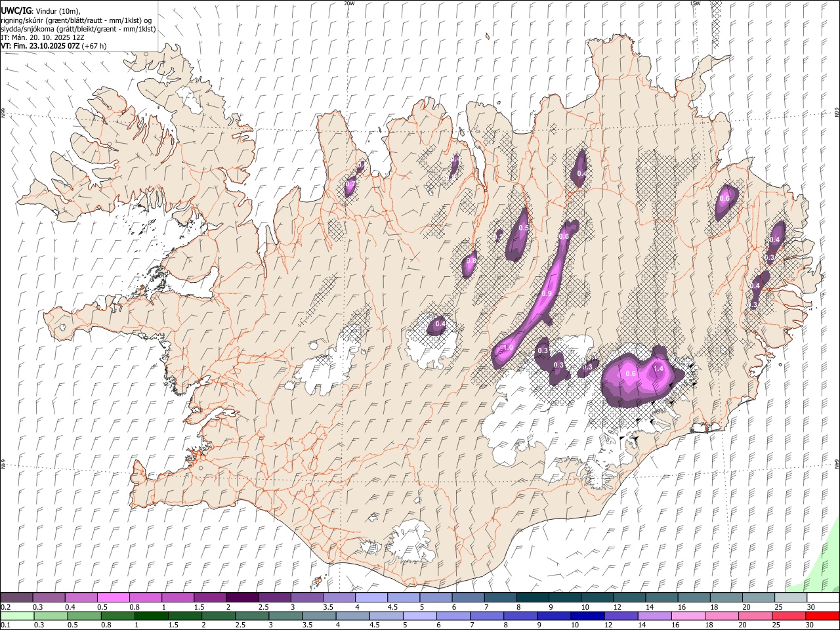Select the bright pink 0.5 swatch in the snow legend
Image resolution: width=840 pixels, height=630 pixels.
[x=114, y=598]
